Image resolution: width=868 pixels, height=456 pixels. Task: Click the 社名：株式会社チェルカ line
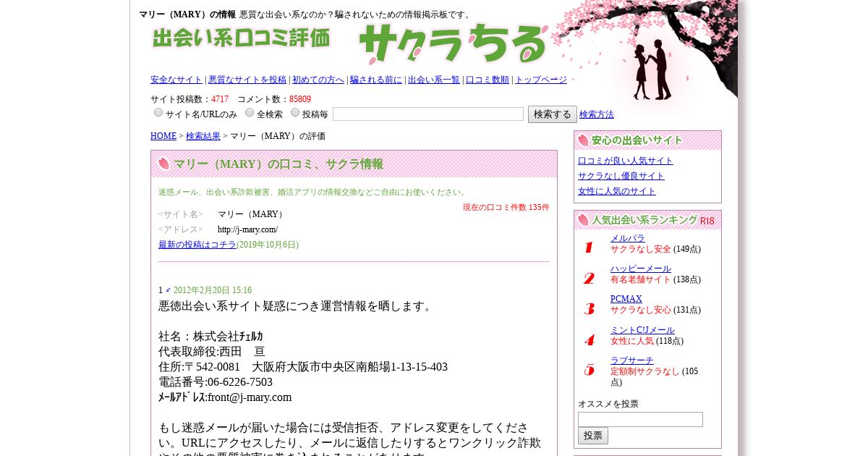click(x=210, y=337)
